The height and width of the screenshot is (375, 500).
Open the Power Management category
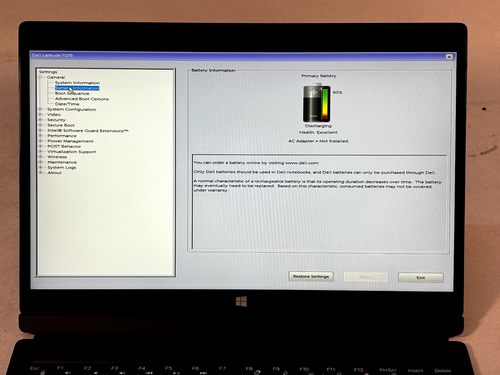[x=70, y=141]
